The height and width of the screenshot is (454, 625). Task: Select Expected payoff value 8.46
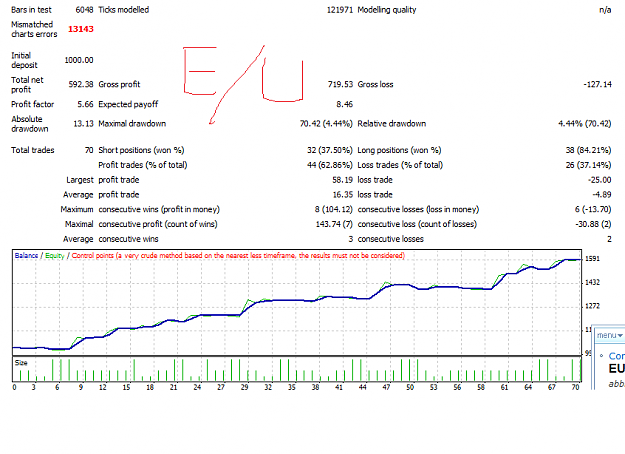pyautogui.click(x=345, y=104)
